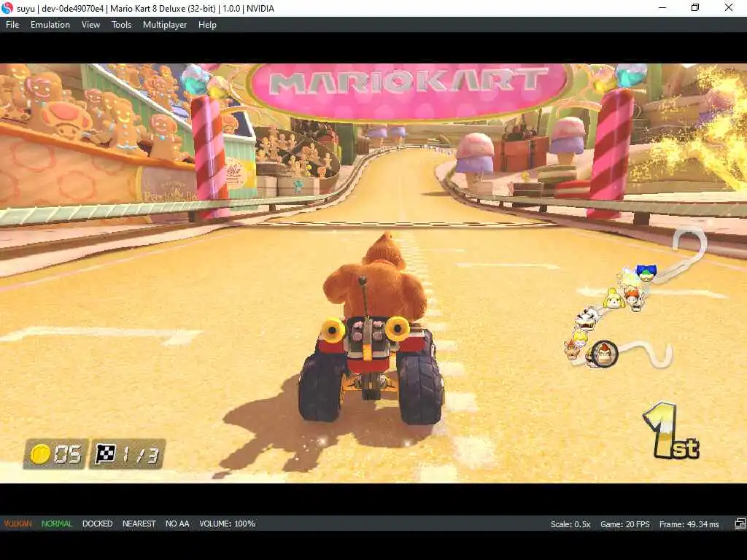Open the View menu
This screenshot has height=560, width=747.
tap(90, 25)
